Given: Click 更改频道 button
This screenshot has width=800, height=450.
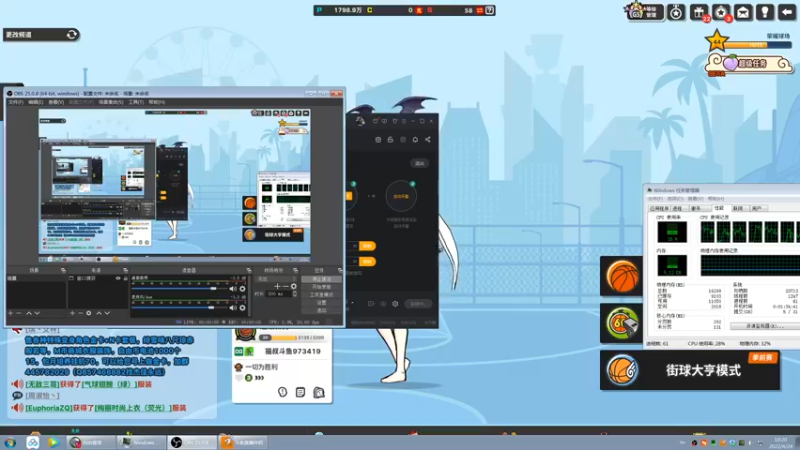Looking at the screenshot, I should coord(41,35).
